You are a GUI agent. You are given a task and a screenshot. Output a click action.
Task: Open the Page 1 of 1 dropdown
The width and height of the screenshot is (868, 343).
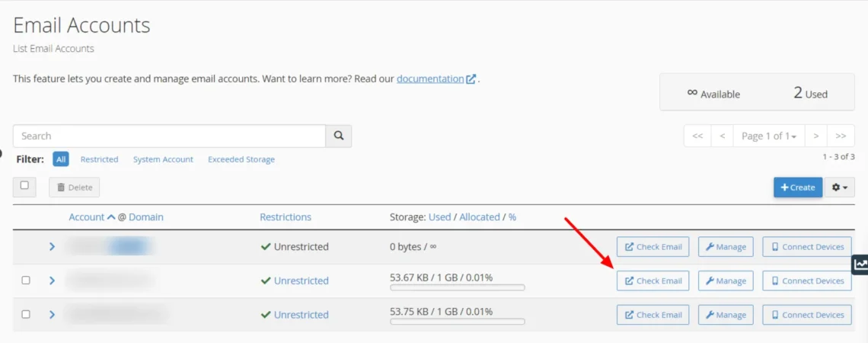[768, 136]
